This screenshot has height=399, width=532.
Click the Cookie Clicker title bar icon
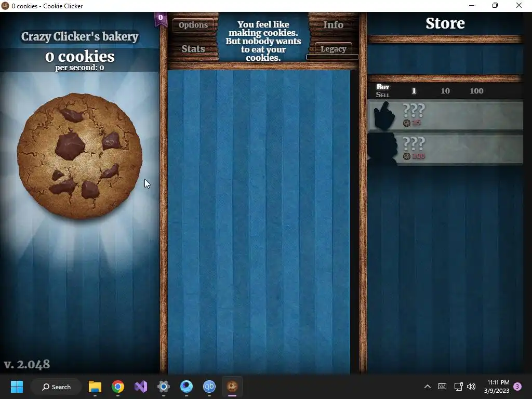coord(5,6)
